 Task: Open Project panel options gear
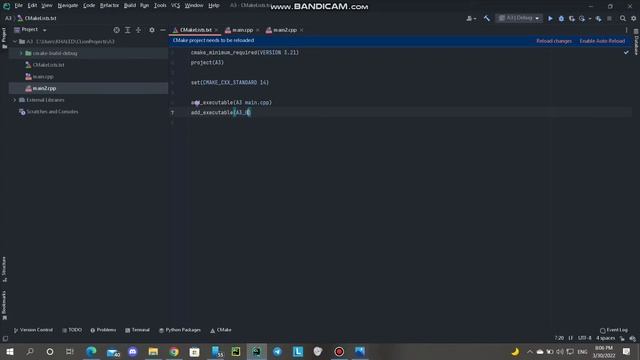click(x=152, y=30)
